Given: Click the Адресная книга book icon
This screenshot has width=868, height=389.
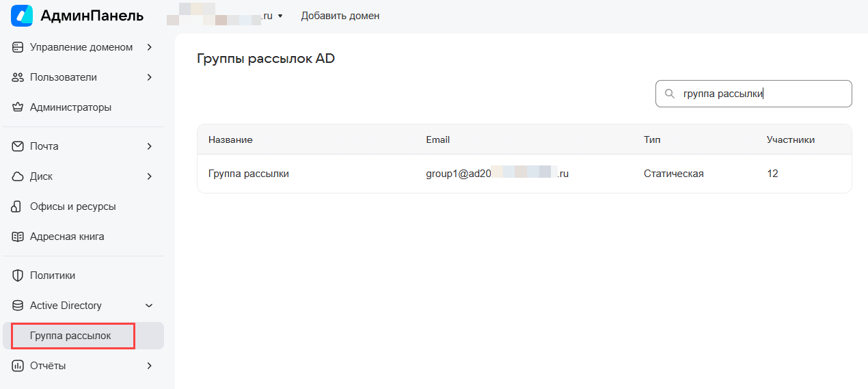Looking at the screenshot, I should tap(18, 237).
